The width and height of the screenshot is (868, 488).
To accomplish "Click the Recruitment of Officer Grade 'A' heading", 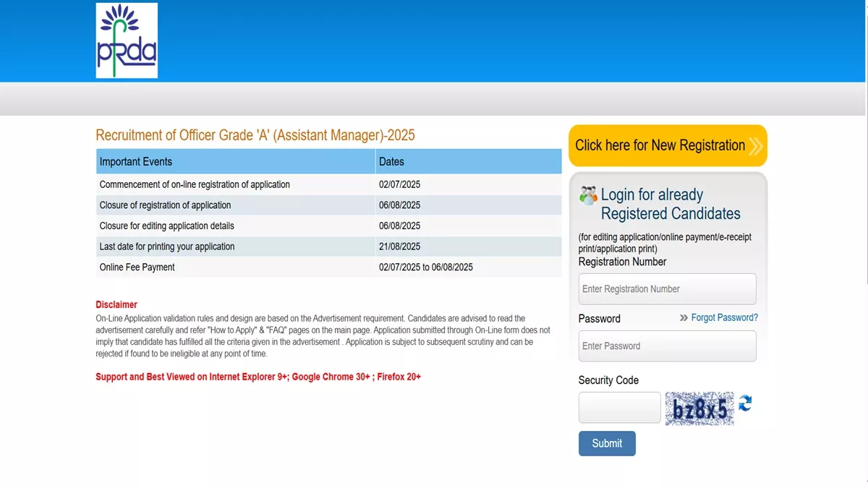I will coord(255,135).
